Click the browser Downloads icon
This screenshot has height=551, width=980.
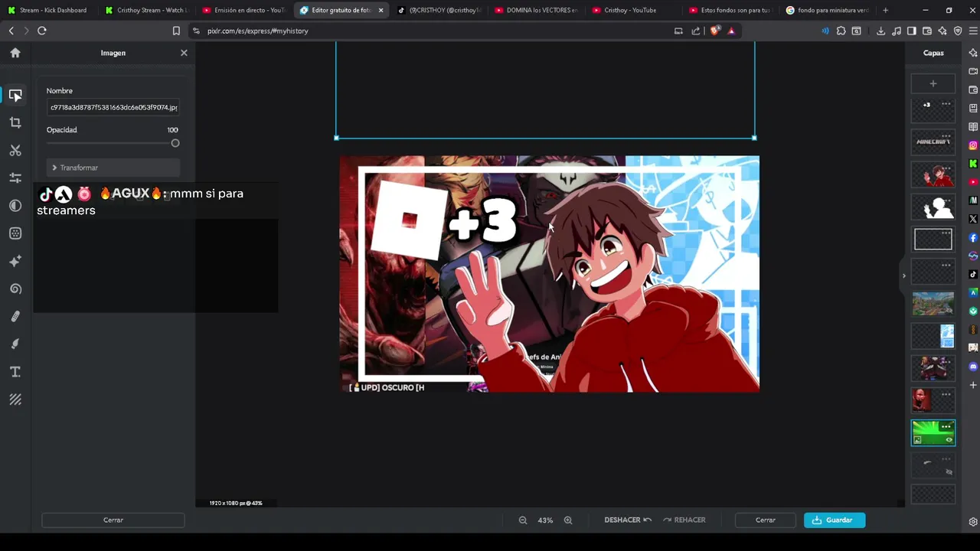point(880,31)
